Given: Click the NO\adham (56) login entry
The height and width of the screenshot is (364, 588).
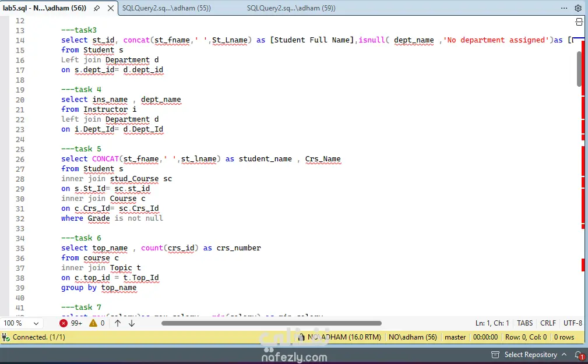Looking at the screenshot, I should coord(413,337).
